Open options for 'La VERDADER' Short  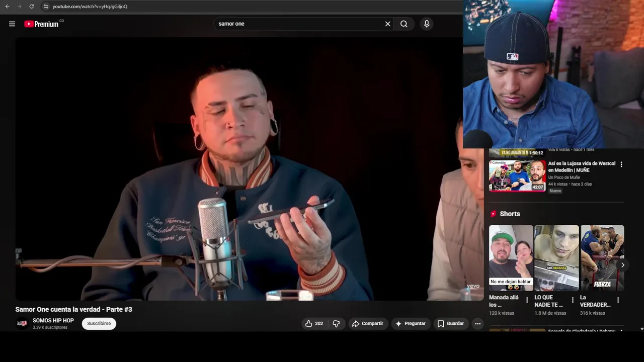pyautogui.click(x=618, y=300)
